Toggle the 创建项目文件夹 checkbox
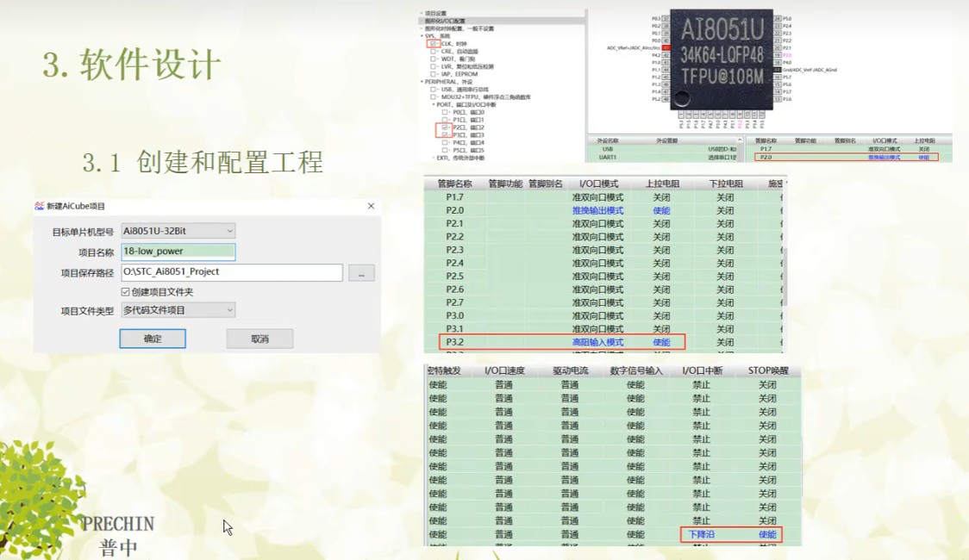The image size is (969, 560). tap(124, 293)
